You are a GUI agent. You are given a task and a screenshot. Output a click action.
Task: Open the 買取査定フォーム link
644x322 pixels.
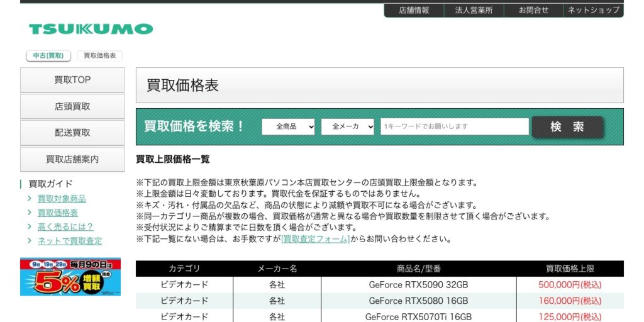[315, 238]
